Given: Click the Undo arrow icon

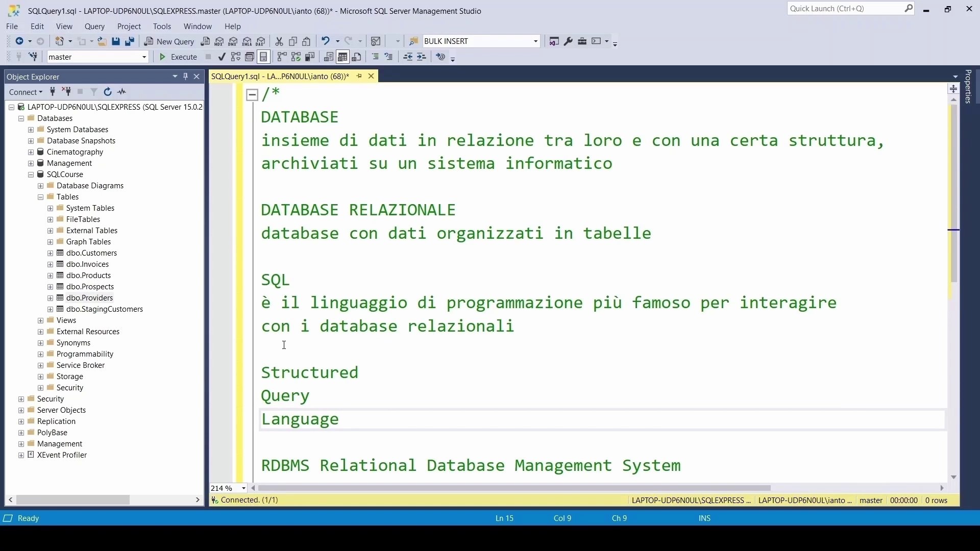Looking at the screenshot, I should (325, 41).
